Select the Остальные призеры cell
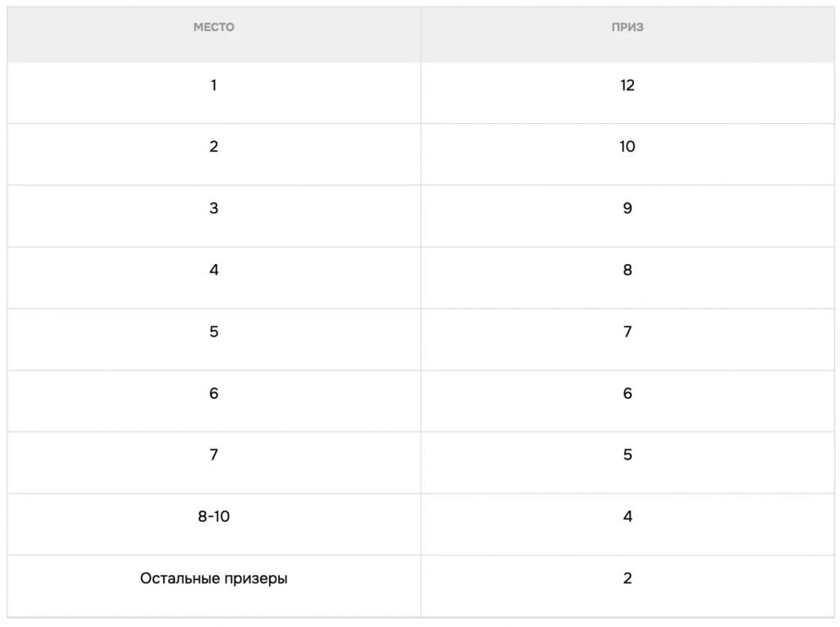Screen dimensions: 840x627 point(214,579)
